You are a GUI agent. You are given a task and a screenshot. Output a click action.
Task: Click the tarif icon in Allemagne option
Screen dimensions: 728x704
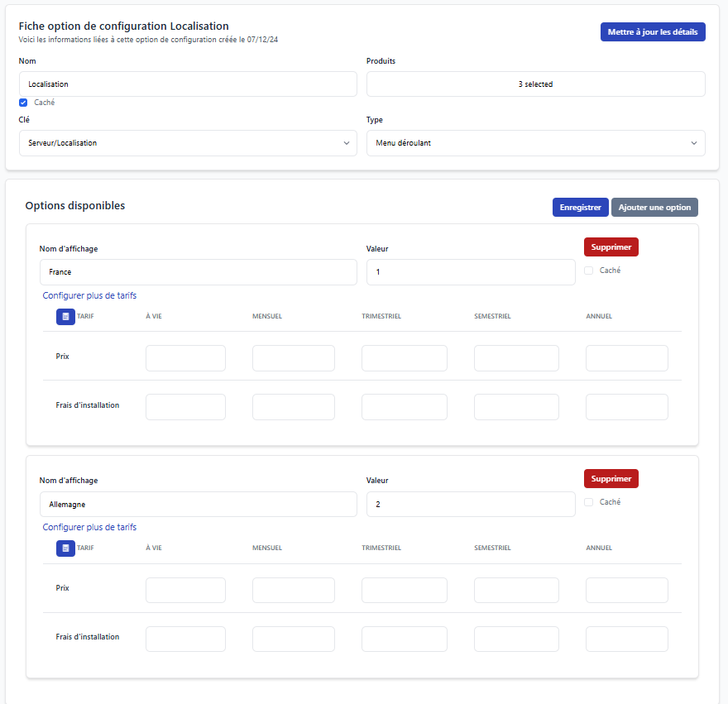coord(65,548)
